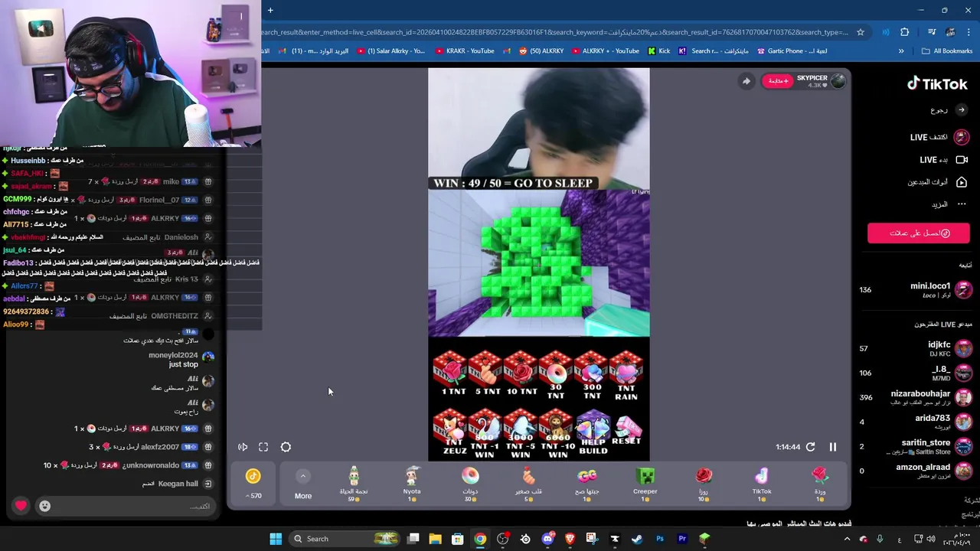Open Chrome profile avatar
The width and height of the screenshot is (980, 551).
(x=950, y=32)
